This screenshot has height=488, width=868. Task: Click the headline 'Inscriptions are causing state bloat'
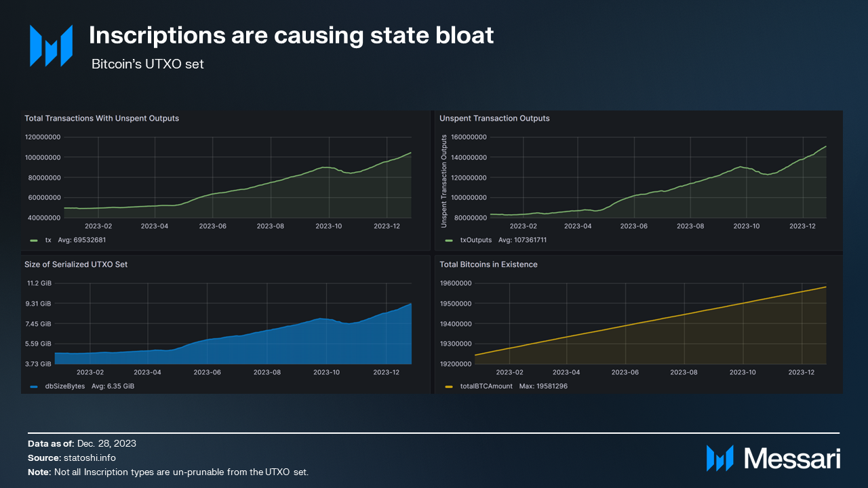point(292,35)
